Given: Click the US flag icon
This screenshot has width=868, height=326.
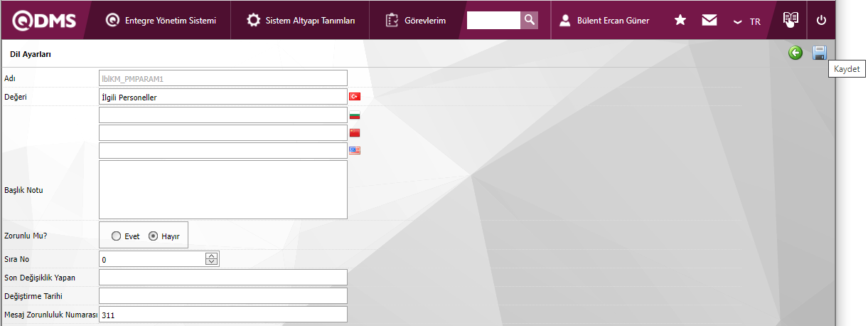Looking at the screenshot, I should 355,150.
